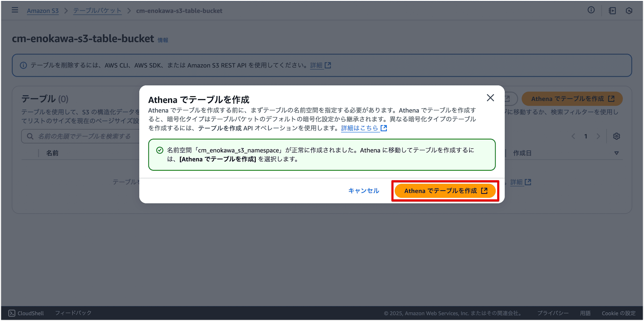Screen dimensions: 644x321
Task: Sort by 作成日 column arrow
Action: (x=616, y=153)
